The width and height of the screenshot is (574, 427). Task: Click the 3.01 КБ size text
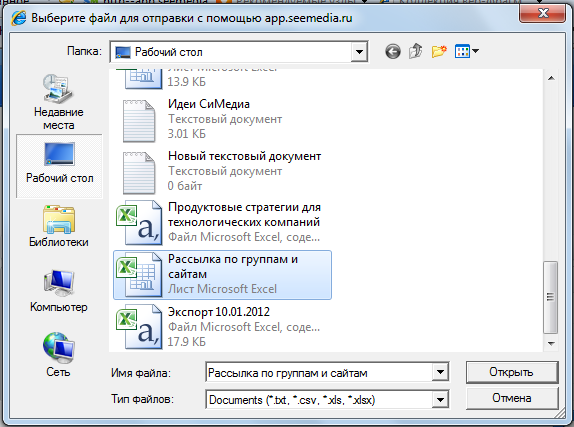[x=187, y=134]
